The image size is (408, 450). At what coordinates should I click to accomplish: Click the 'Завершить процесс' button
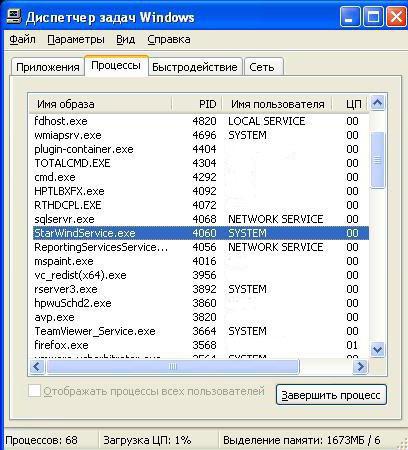pyautogui.click(x=331, y=395)
